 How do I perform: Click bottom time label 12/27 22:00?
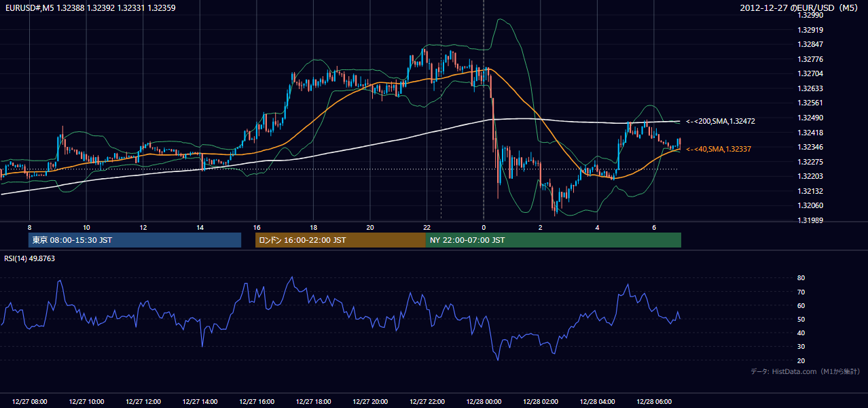click(427, 402)
